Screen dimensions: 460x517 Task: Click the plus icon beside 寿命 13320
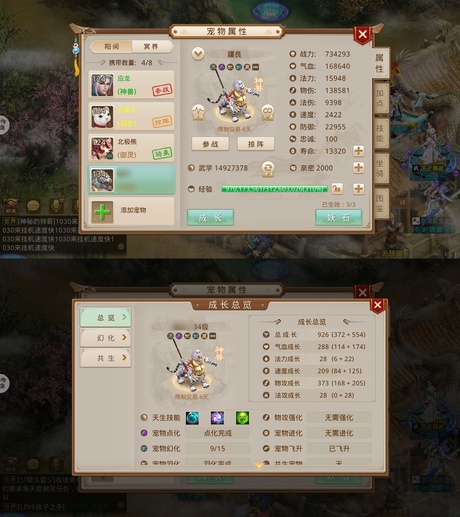[359, 151]
